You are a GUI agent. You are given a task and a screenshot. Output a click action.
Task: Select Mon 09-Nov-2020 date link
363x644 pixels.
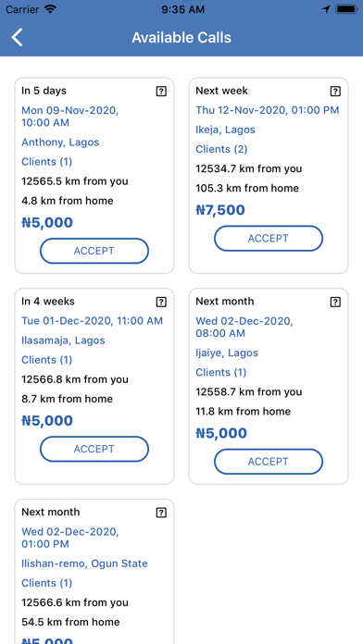(69, 117)
